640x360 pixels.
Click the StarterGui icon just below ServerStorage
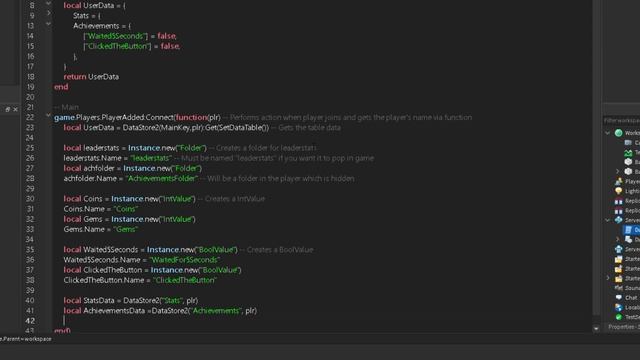[619, 259]
